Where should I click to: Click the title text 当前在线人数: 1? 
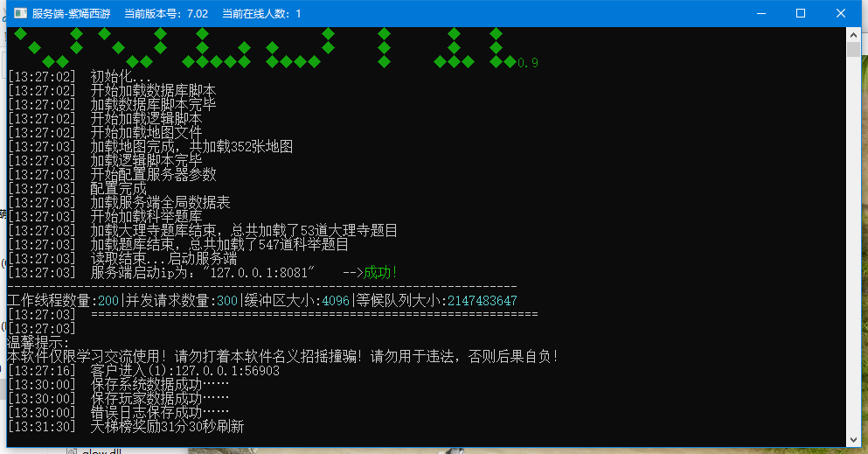click(x=261, y=14)
